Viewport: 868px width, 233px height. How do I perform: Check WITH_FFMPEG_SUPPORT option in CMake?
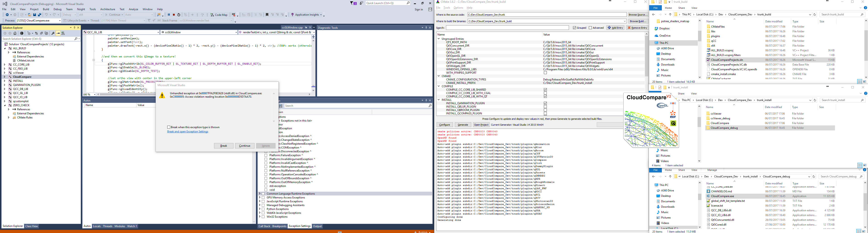[x=545, y=73]
